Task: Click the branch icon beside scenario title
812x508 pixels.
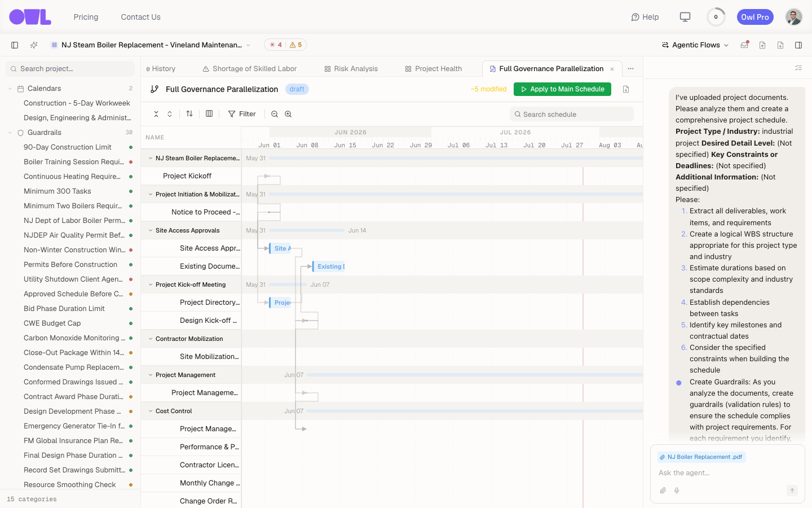Action: pos(155,89)
